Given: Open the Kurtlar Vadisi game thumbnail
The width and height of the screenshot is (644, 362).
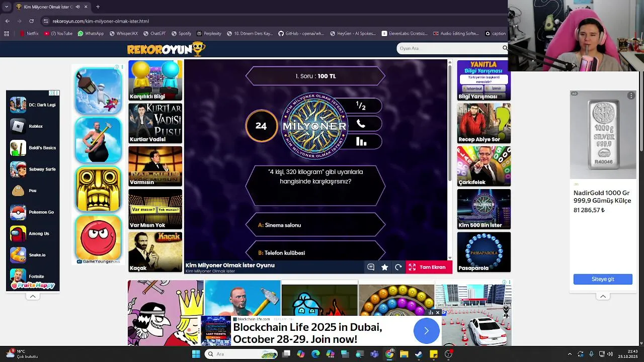Looking at the screenshot, I should click(x=155, y=123).
